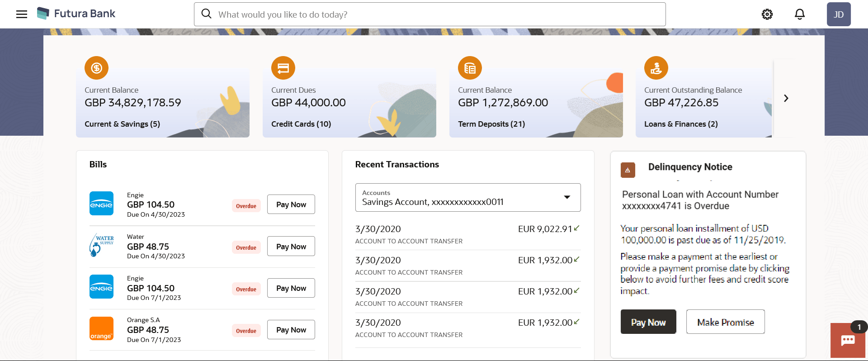The height and width of the screenshot is (361, 868).
Task: Click the Futura Bank logo
Action: click(x=76, y=14)
